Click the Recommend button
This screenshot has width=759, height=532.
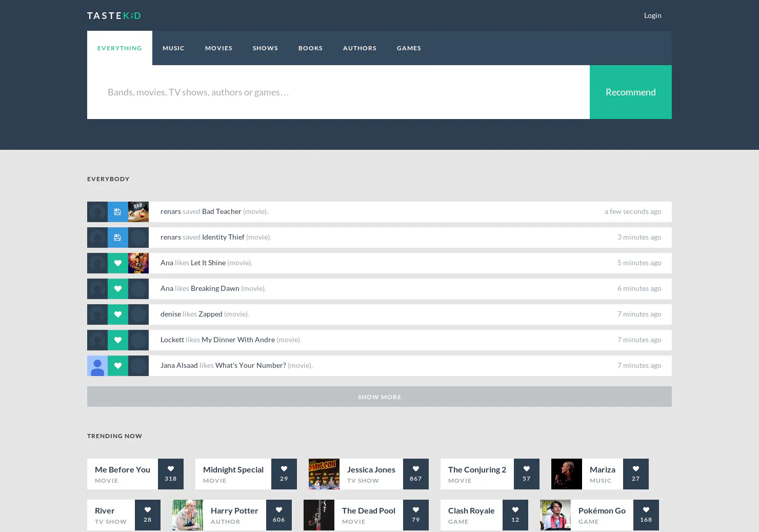point(631,92)
